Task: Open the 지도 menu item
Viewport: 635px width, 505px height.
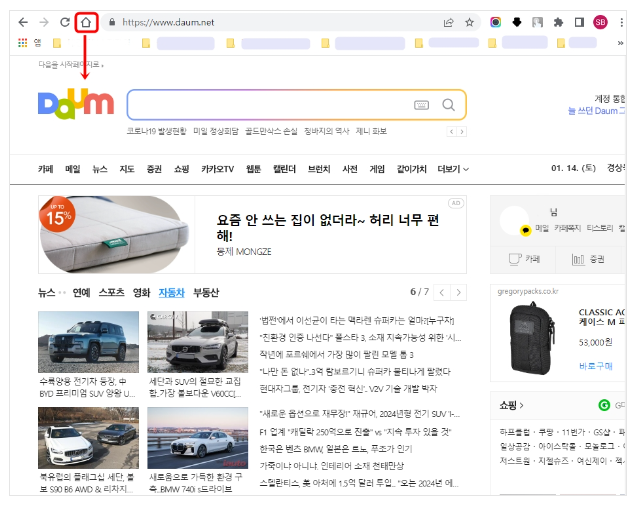Action: point(127,169)
